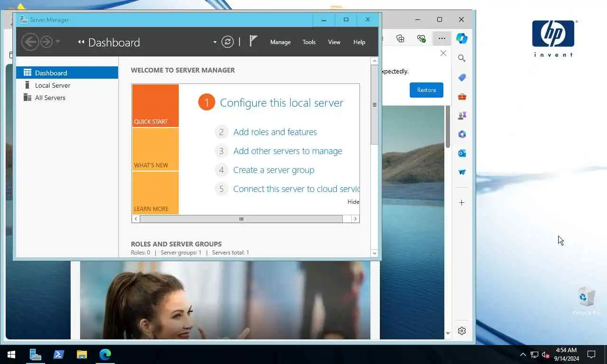The image size is (607, 364).
Task: Open the Edge sidebar search icon
Action: 462,58
